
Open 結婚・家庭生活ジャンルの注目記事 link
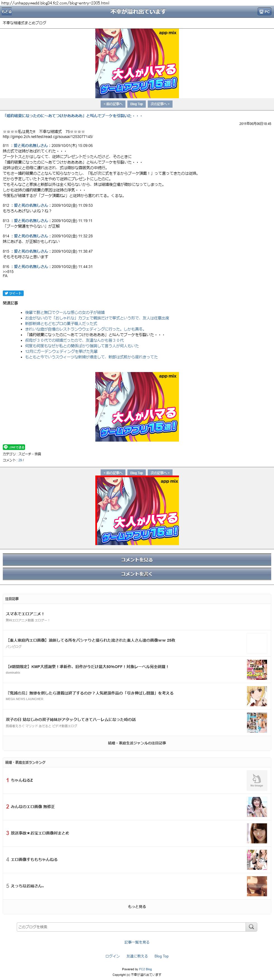point(137,743)
